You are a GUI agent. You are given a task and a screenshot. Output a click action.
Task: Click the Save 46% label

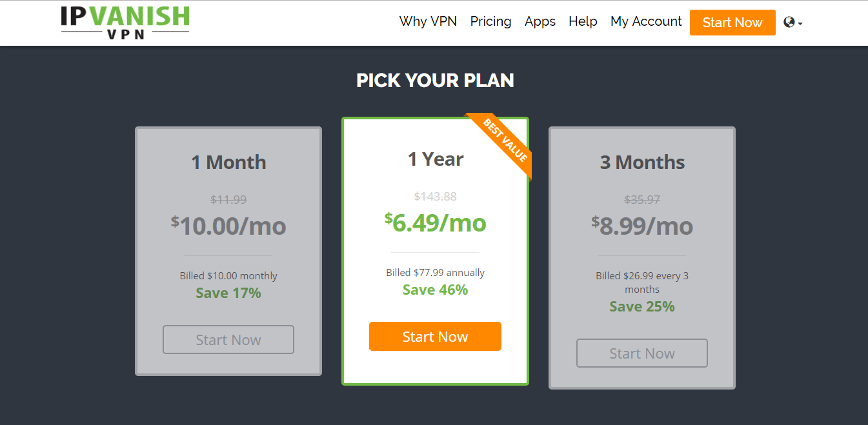[436, 290]
